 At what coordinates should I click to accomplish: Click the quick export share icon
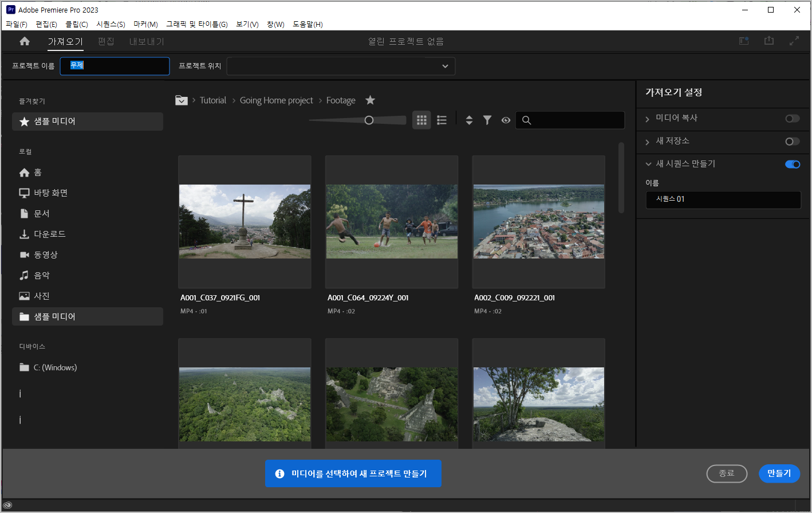pos(769,41)
